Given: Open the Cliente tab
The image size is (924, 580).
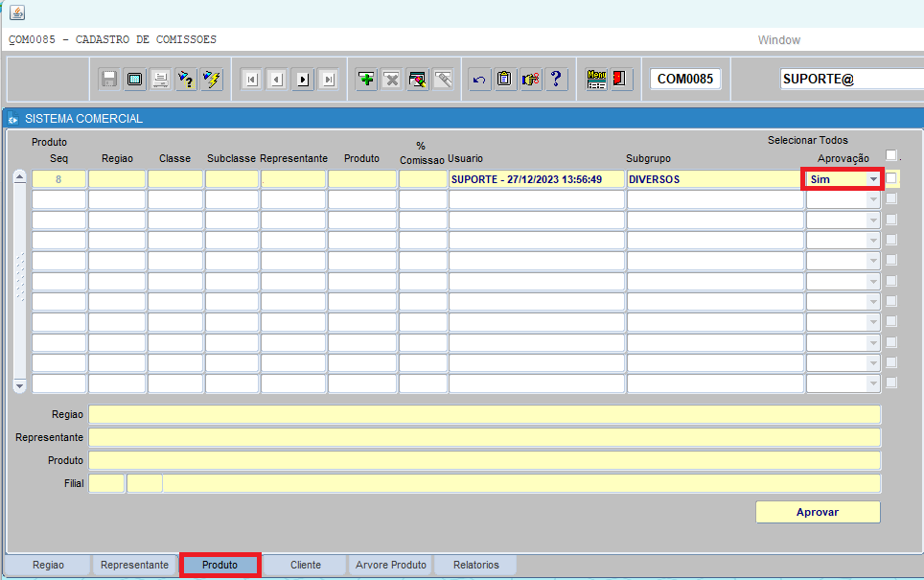Looking at the screenshot, I should 305,565.
